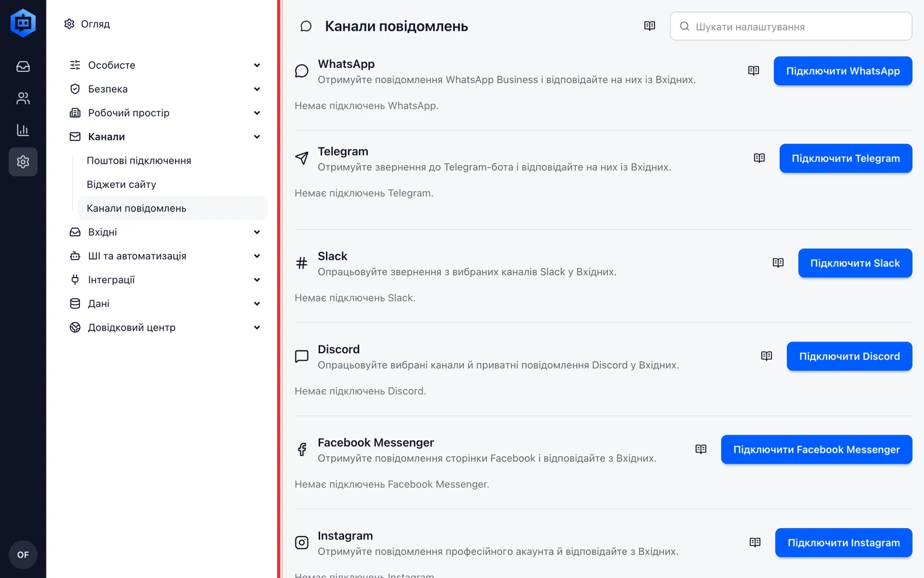Click the Discord section heading
Viewport: 924px width, 578px height.
point(339,349)
